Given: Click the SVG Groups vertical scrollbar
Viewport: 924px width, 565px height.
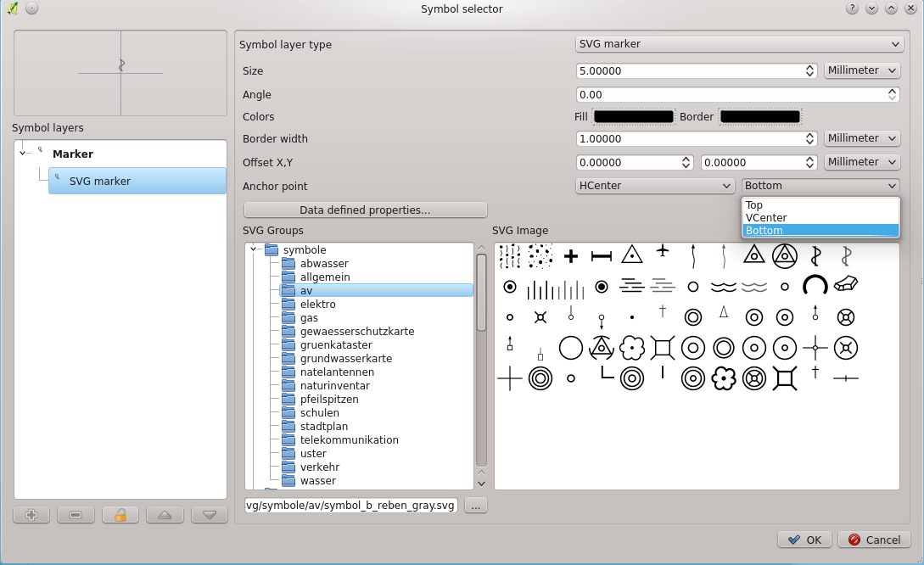Looking at the screenshot, I should click(x=481, y=292).
